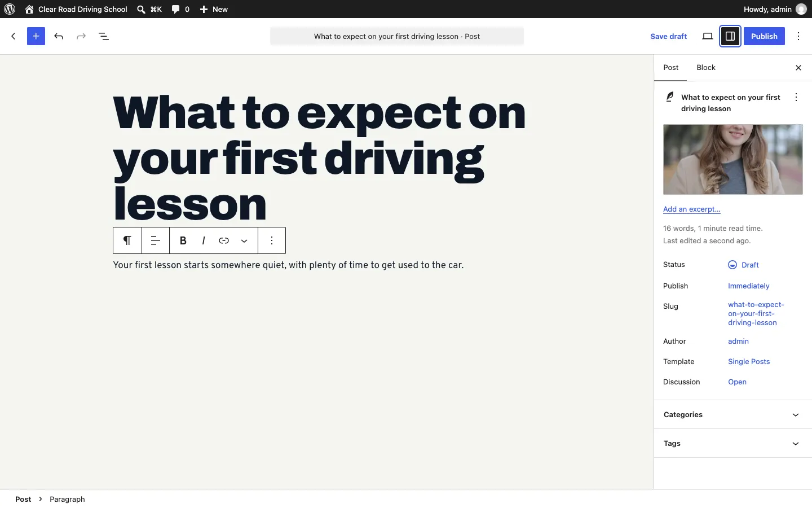Toggle bold formatting

point(183,240)
